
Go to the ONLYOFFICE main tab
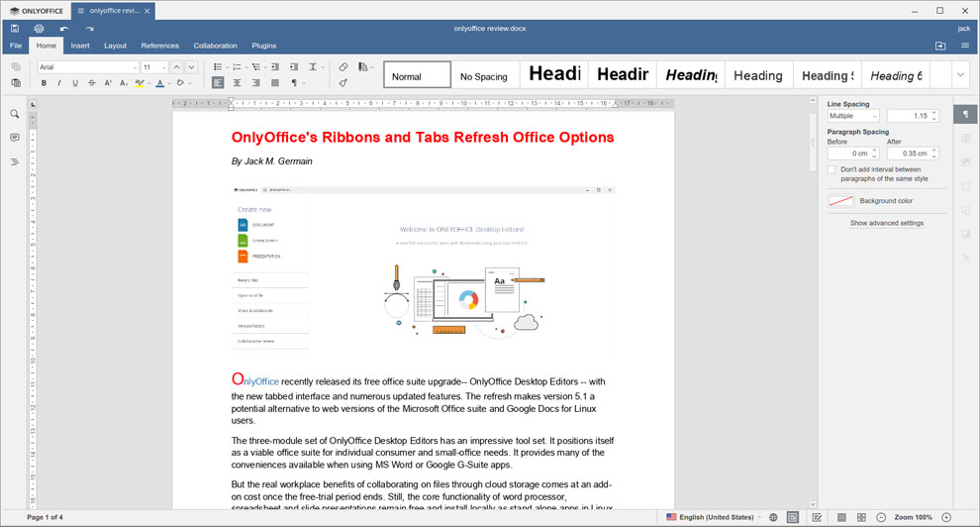pyautogui.click(x=37, y=11)
